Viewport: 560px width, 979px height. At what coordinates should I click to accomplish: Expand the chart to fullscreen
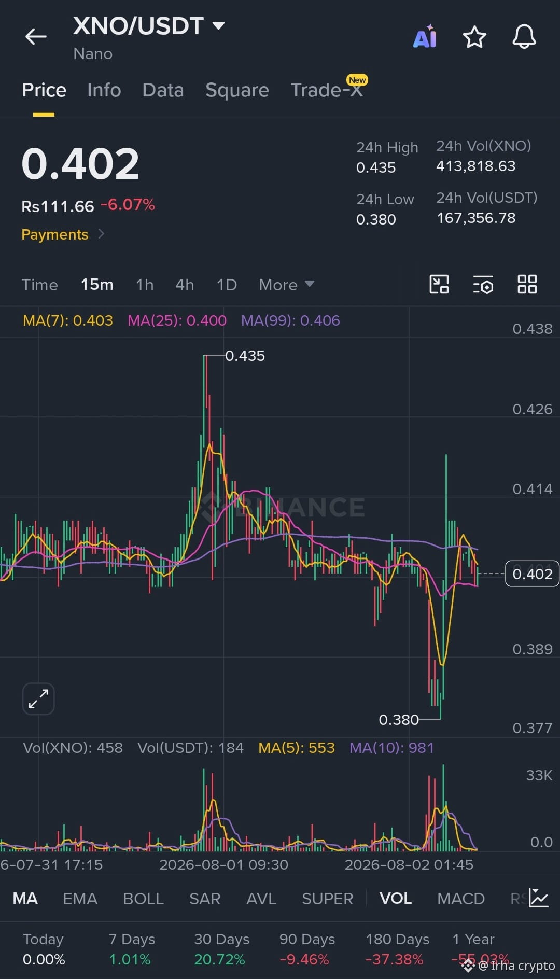(38, 698)
